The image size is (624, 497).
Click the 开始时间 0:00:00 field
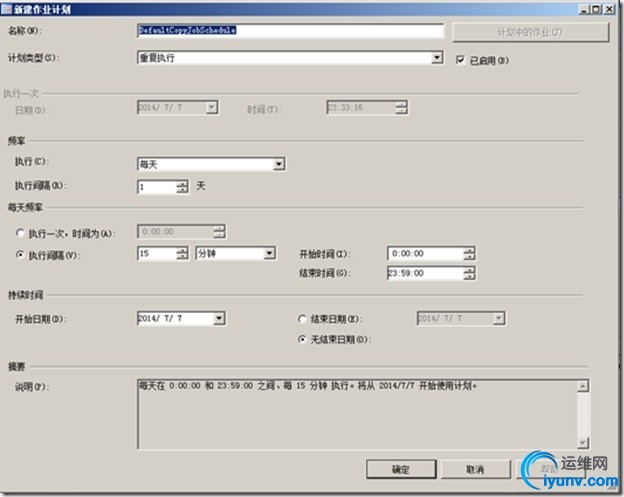click(x=425, y=253)
